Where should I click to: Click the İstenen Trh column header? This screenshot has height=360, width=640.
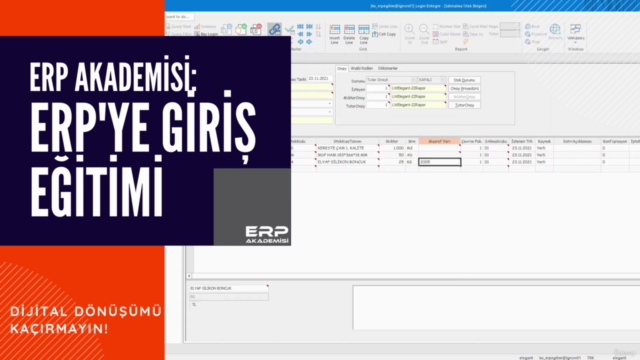pos(522,141)
